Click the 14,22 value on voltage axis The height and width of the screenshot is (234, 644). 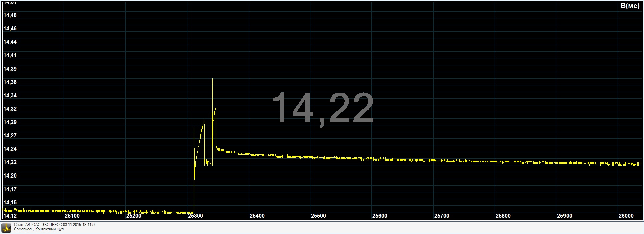[x=10, y=162]
